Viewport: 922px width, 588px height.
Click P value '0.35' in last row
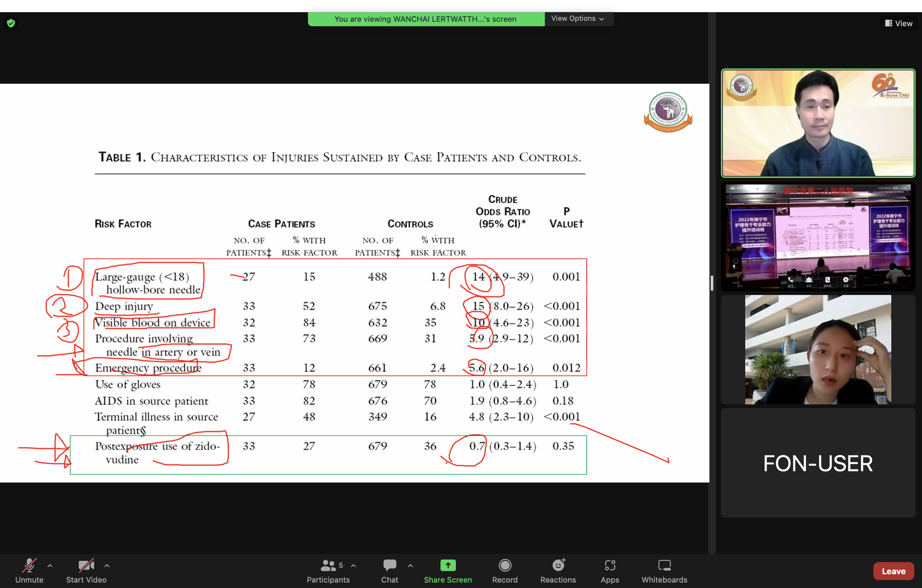tap(563, 446)
